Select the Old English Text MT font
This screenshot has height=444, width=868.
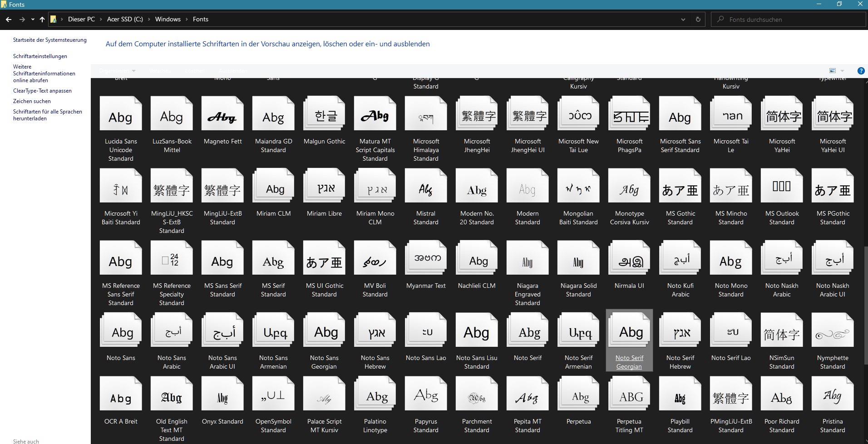click(x=172, y=397)
